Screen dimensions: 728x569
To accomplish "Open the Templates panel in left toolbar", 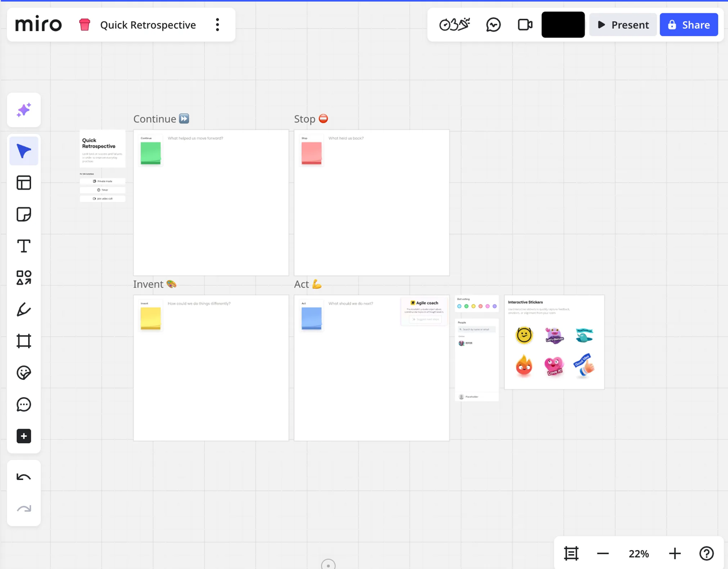I will point(24,183).
